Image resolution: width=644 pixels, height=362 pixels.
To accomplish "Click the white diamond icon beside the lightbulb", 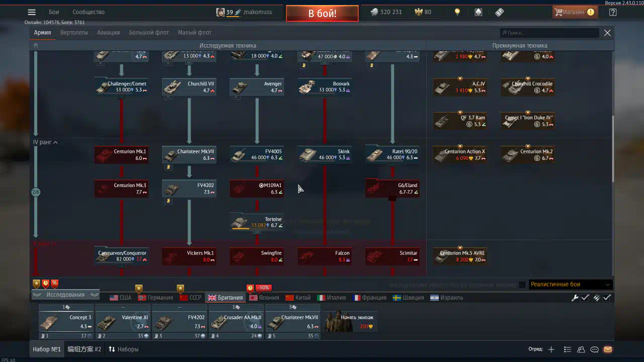I will pyautogui.click(x=478, y=12).
